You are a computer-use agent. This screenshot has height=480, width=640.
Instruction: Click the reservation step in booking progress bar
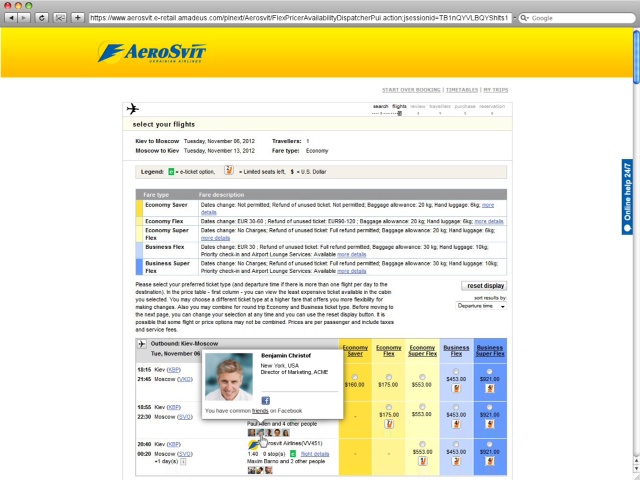[492, 107]
